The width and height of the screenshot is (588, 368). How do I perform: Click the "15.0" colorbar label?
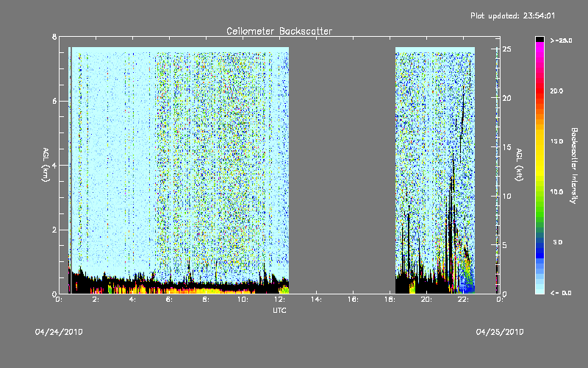556,141
